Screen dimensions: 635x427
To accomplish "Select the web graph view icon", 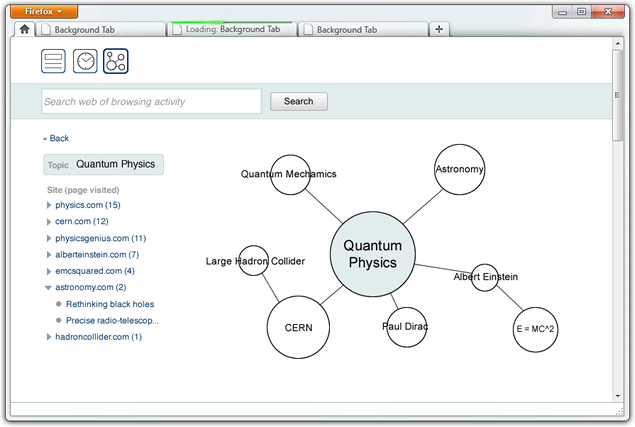I will click(x=116, y=61).
